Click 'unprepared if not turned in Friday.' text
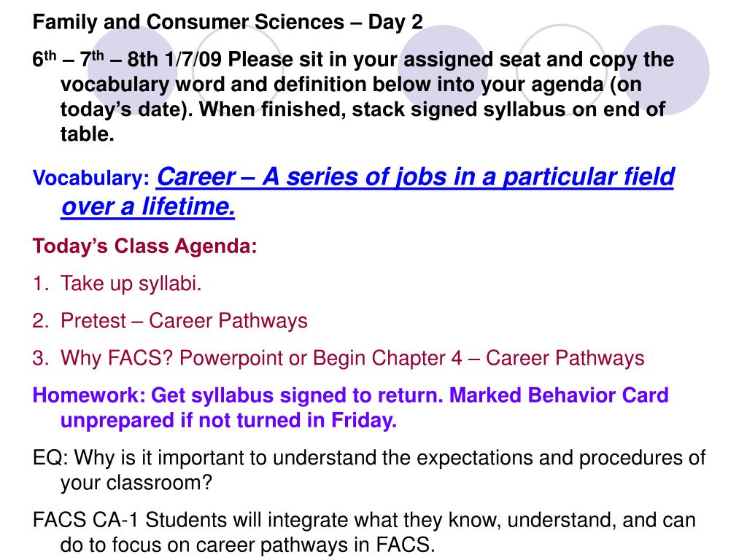Screen dimensions: 747x560 228,421
